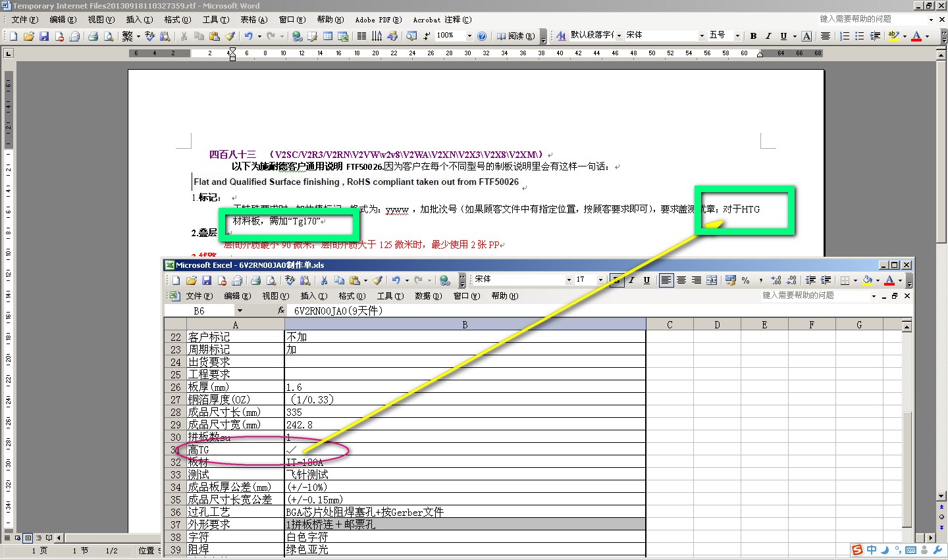Image resolution: width=948 pixels, height=560 pixels.
Task: Open Excel's font name dropdown showing 宋体
Action: [x=569, y=280]
